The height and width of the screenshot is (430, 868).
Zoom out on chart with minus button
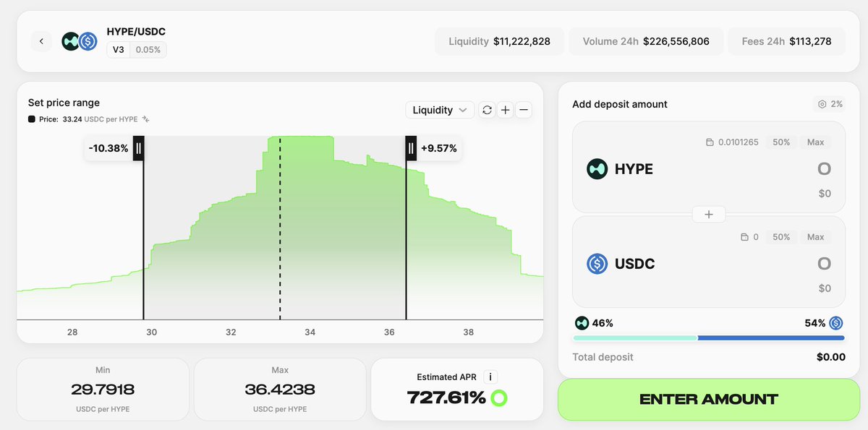click(x=524, y=110)
